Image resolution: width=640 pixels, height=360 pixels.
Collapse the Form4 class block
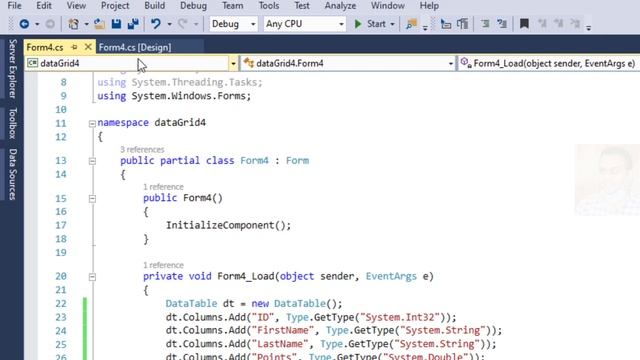point(92,161)
